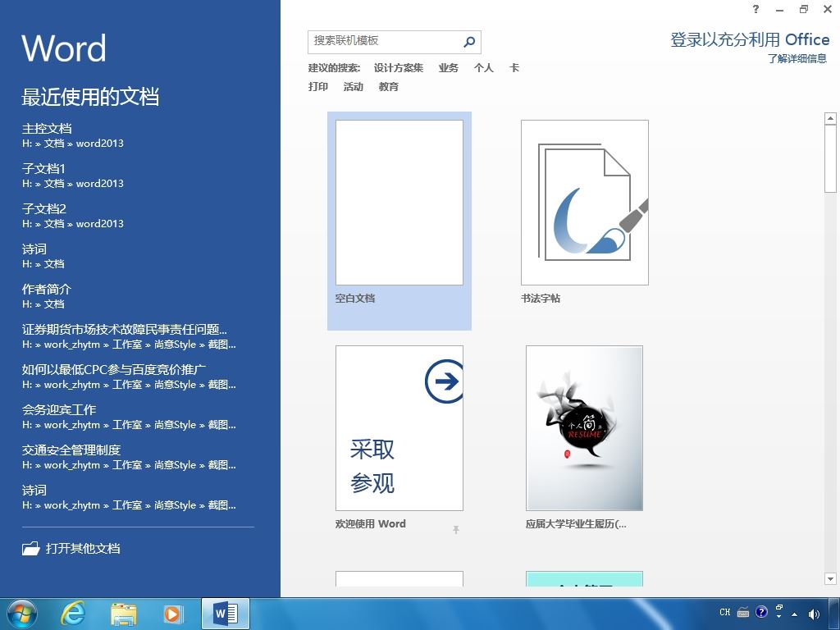Click the suggested search 打印
Image resolution: width=840 pixels, height=630 pixels.
point(318,87)
